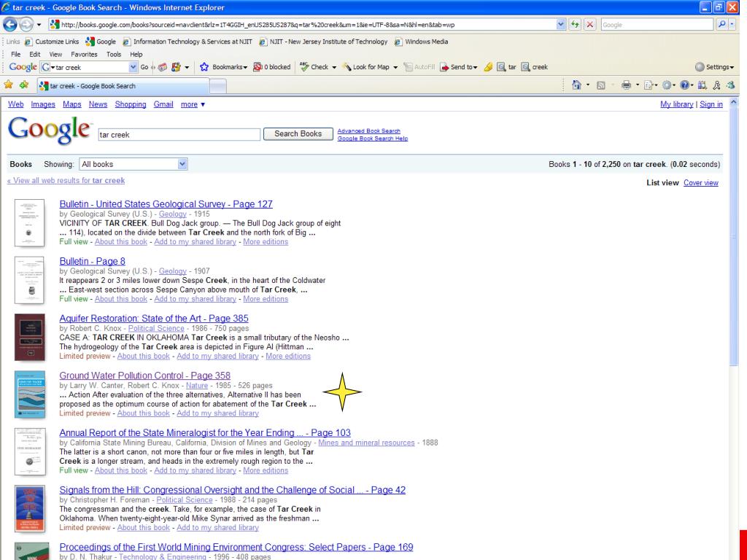Click the 'tar creek' book search field
This screenshot has height=560, width=747.
point(179,135)
